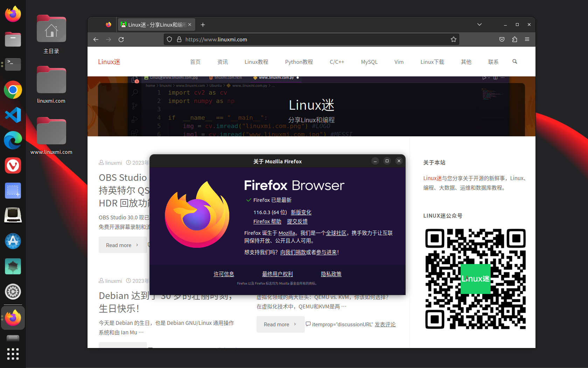Open 许可信息 licensing link
Image resolution: width=588 pixels, height=368 pixels.
tap(224, 274)
